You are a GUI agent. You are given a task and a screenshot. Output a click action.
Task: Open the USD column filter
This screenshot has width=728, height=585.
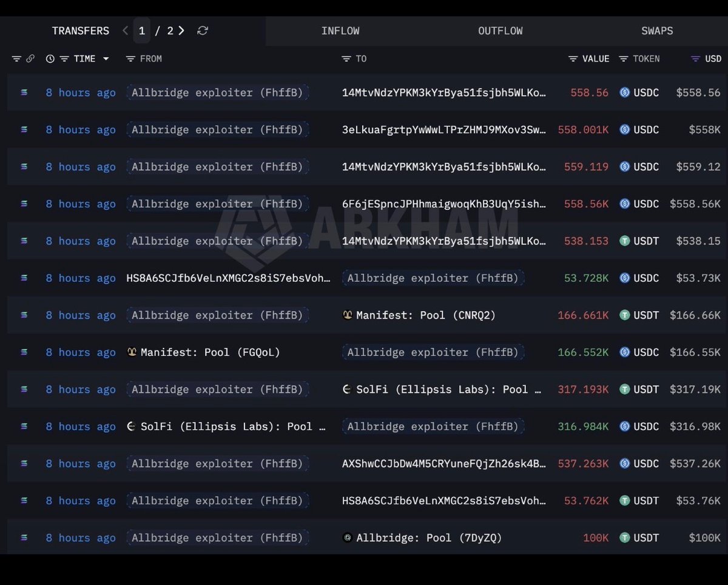pyautogui.click(x=696, y=59)
